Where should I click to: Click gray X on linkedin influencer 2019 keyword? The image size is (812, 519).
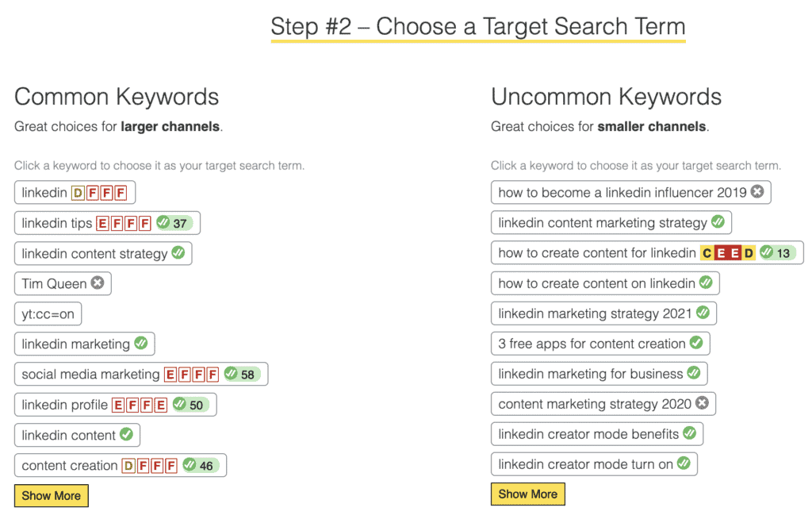[757, 192]
